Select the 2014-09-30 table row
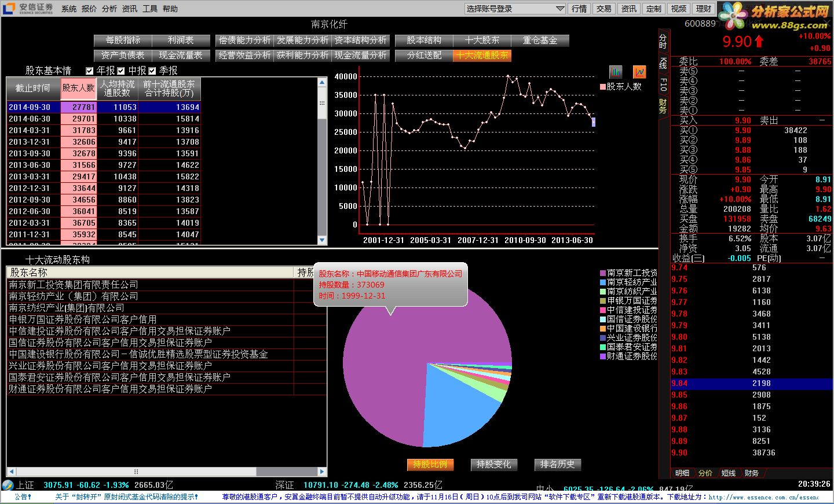Screen dimensions: 834x504 [104, 107]
